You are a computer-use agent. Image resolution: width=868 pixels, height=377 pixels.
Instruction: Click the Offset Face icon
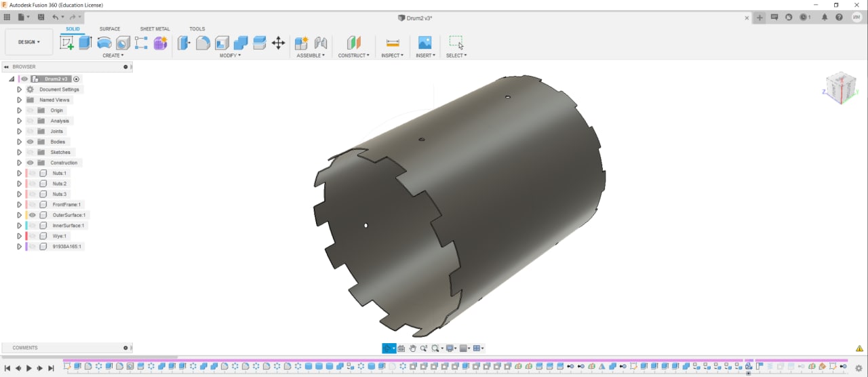coord(259,43)
